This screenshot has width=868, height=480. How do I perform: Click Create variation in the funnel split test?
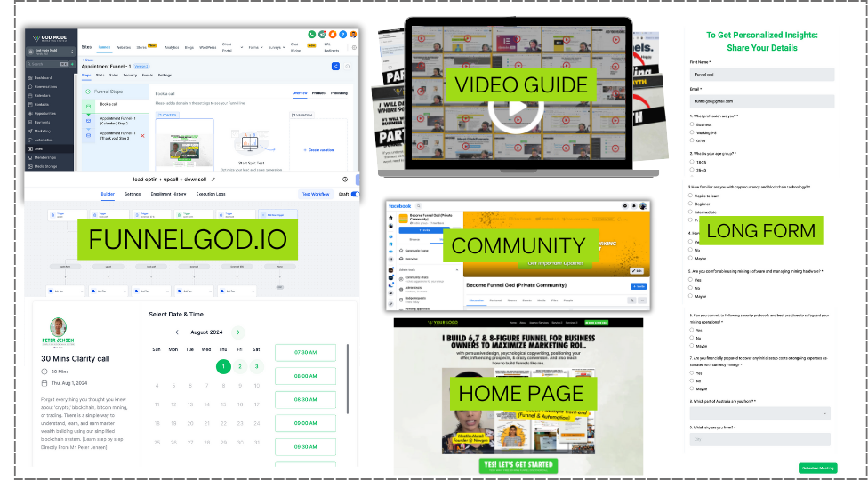[318, 150]
